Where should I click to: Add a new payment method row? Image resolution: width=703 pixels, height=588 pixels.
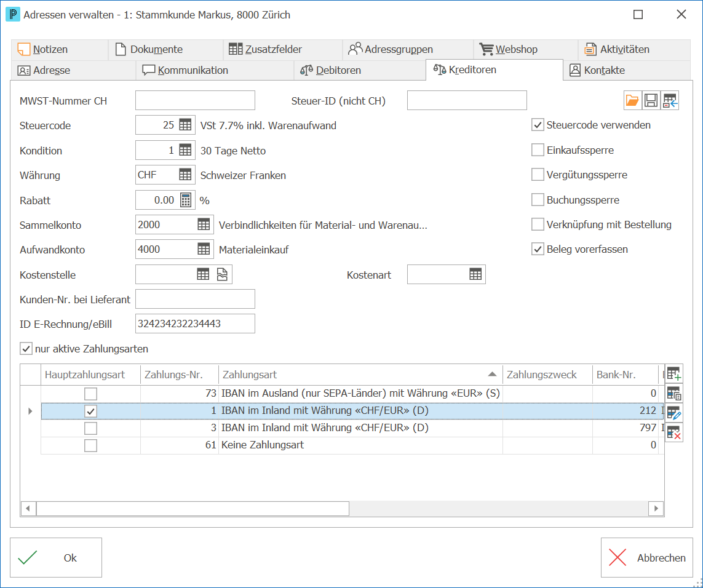674,373
